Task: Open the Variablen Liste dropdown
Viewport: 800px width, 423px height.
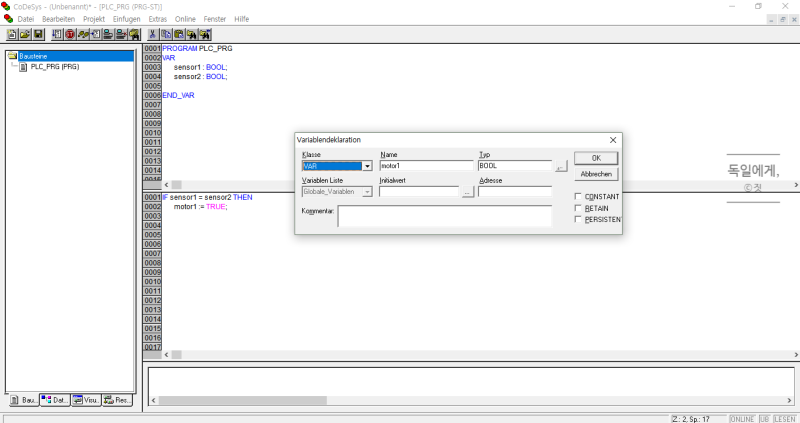Action: [x=367, y=192]
